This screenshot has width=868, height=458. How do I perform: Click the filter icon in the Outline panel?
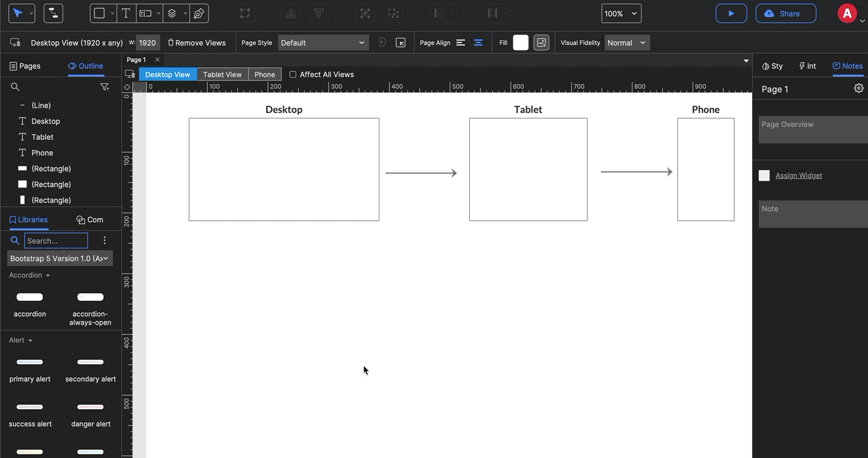click(x=104, y=87)
